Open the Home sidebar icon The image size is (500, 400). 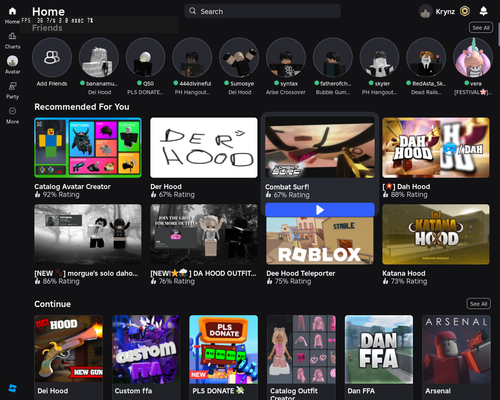point(12,12)
